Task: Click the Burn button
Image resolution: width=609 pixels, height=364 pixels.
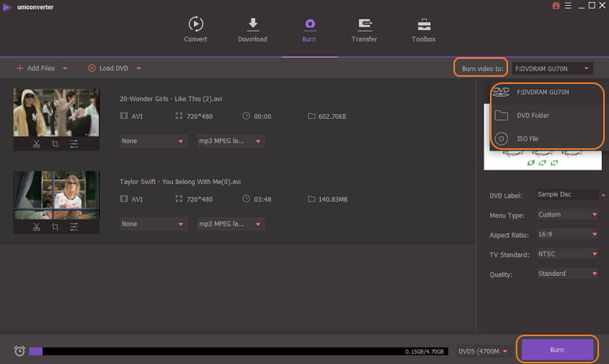Action: click(557, 350)
